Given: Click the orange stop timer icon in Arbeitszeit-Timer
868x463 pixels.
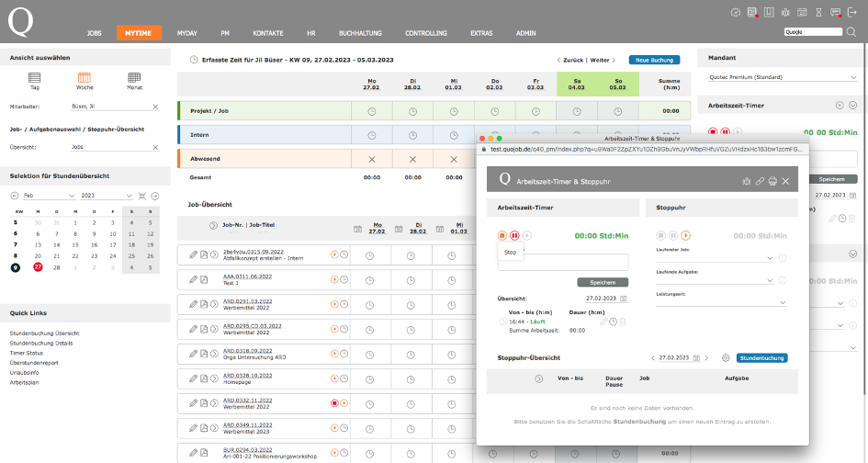Looking at the screenshot, I should coord(502,235).
